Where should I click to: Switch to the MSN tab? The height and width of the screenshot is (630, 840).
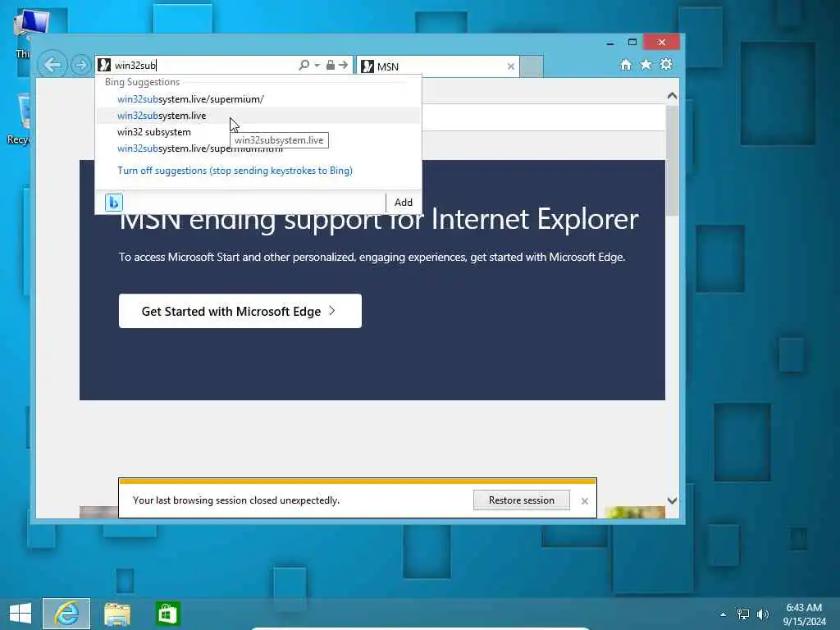coord(437,66)
